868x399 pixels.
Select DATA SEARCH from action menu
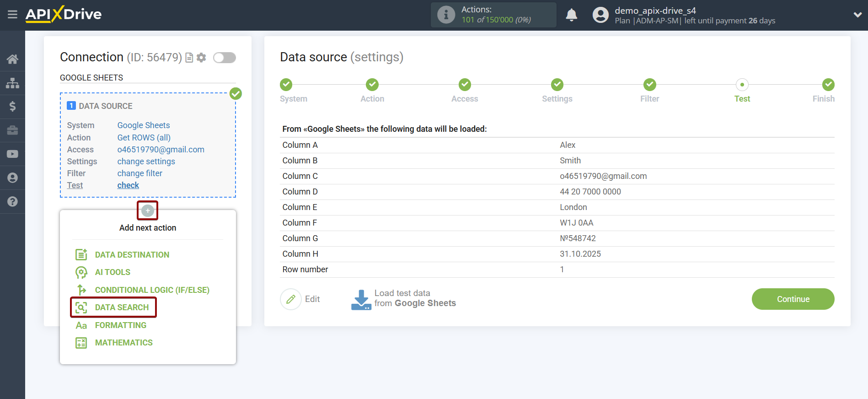point(122,307)
